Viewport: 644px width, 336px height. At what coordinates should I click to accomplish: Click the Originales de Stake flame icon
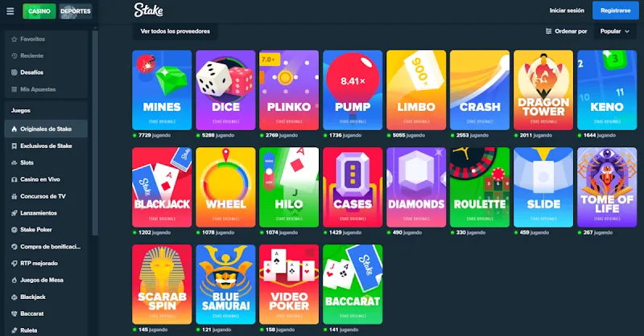pyautogui.click(x=14, y=129)
